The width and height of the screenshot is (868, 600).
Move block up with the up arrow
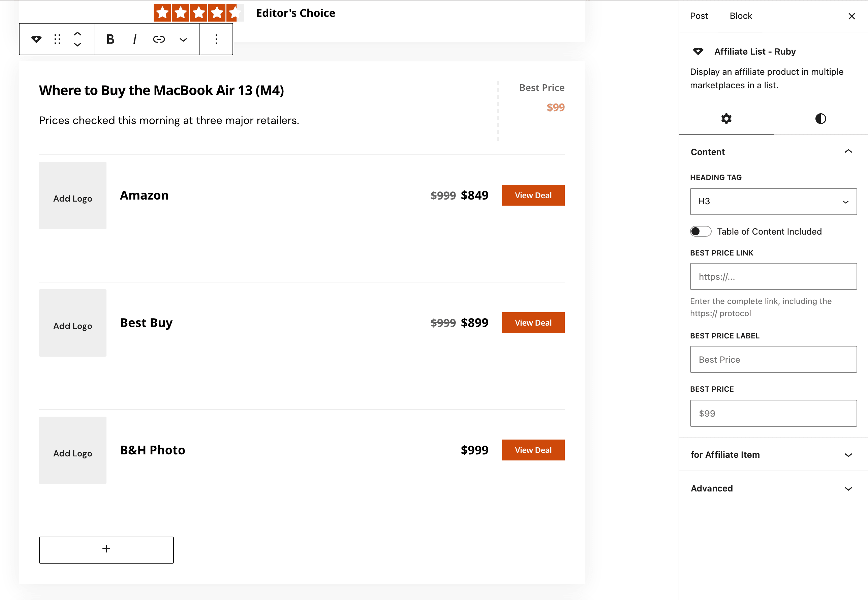(77, 34)
